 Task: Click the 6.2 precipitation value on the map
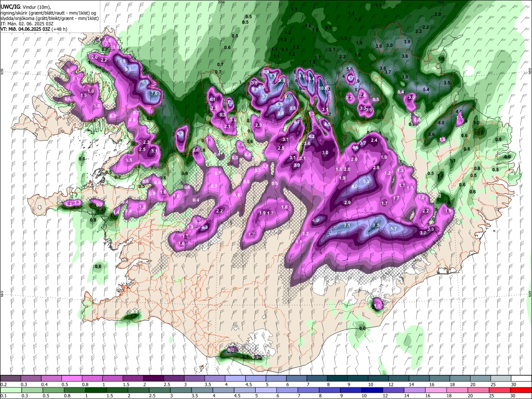[180, 133]
